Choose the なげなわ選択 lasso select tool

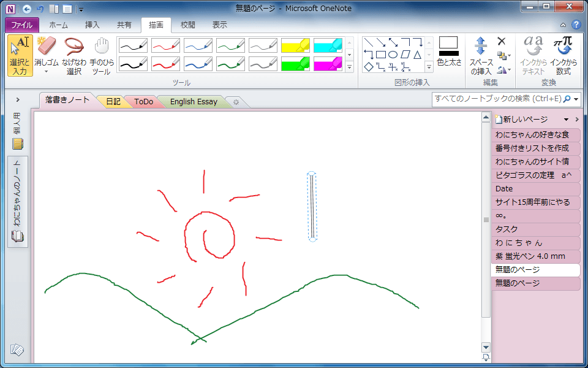click(74, 56)
